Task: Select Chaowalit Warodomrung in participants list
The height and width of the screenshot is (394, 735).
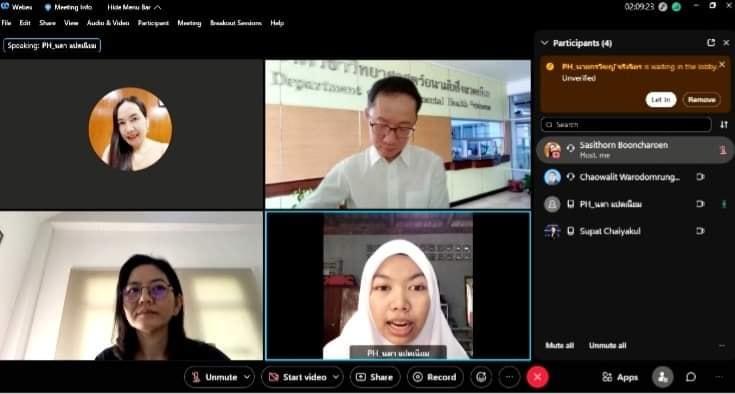Action: [635, 177]
